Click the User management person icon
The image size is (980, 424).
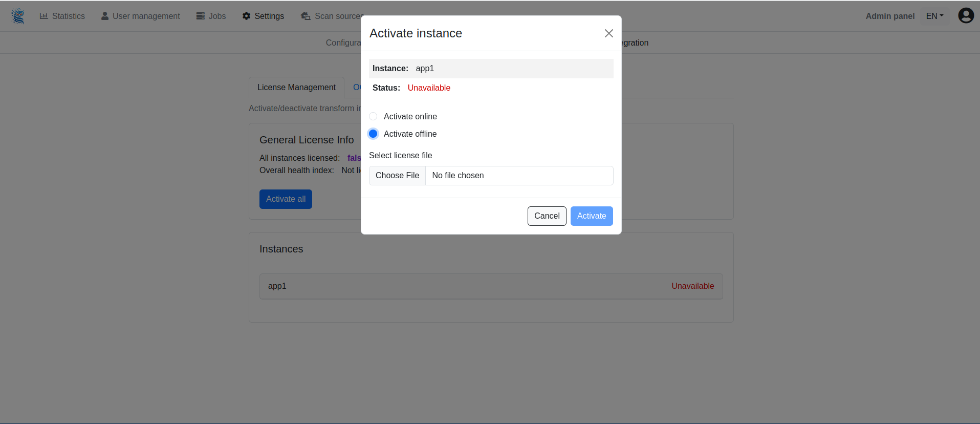click(105, 16)
